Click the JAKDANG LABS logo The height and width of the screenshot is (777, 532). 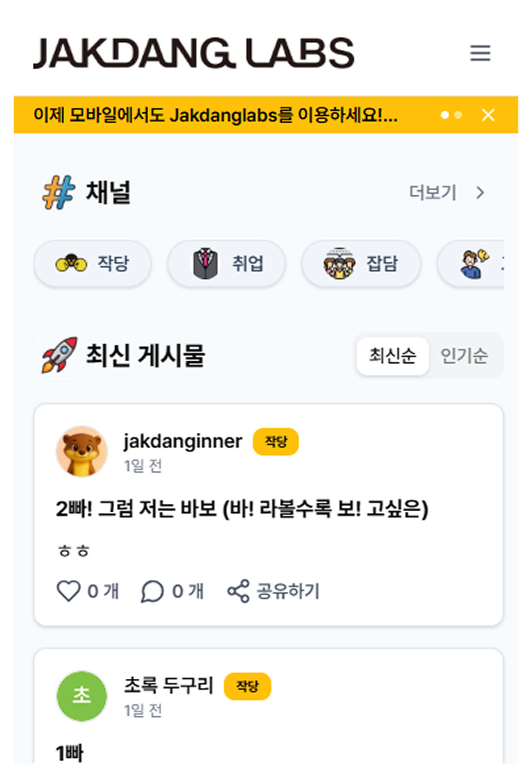[x=194, y=53]
